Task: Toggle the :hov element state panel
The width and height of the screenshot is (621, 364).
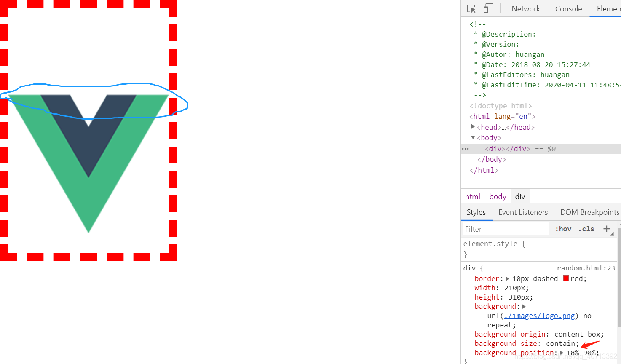Action: 563,229
